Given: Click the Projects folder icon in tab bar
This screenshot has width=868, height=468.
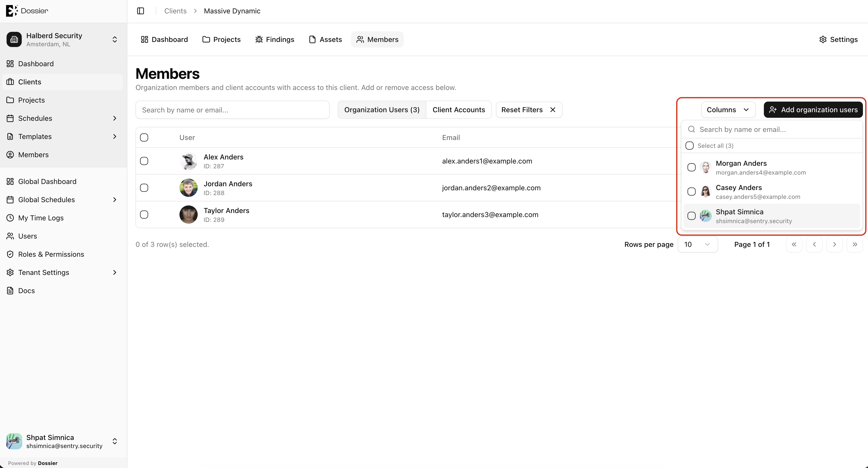Looking at the screenshot, I should tap(206, 39).
